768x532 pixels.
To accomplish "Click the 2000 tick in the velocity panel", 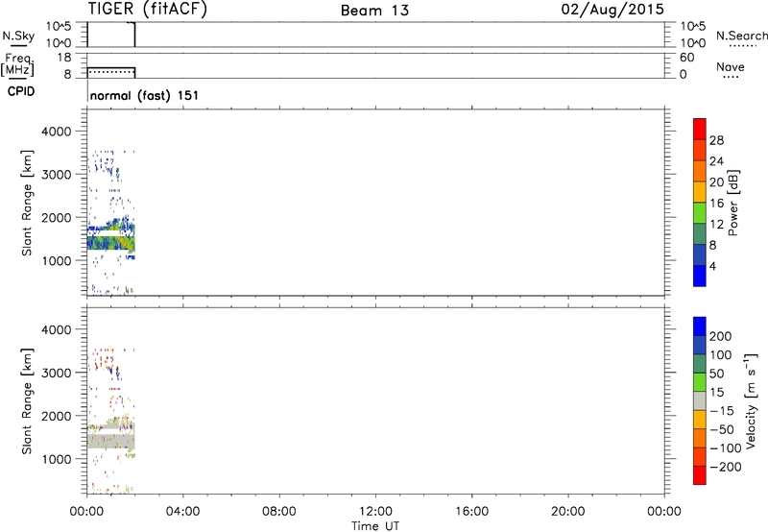I will coord(57,416).
